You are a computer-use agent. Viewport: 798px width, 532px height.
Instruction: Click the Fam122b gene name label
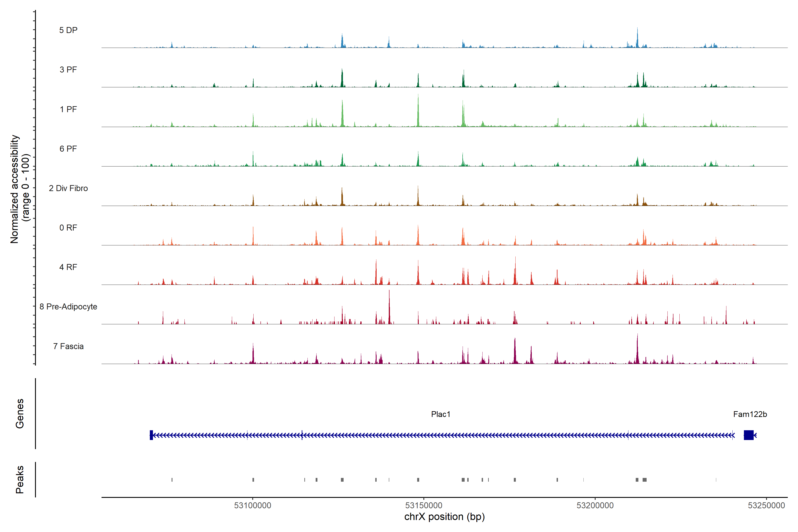(x=750, y=414)
